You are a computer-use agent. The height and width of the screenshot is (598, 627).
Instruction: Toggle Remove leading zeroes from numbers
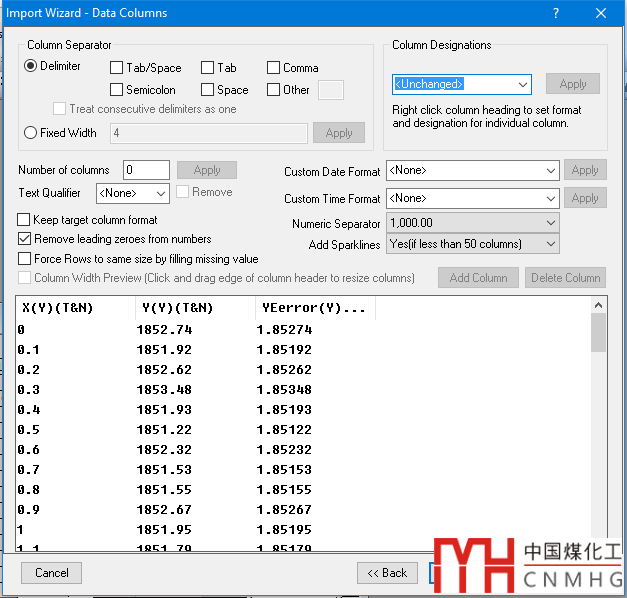[x=25, y=239]
